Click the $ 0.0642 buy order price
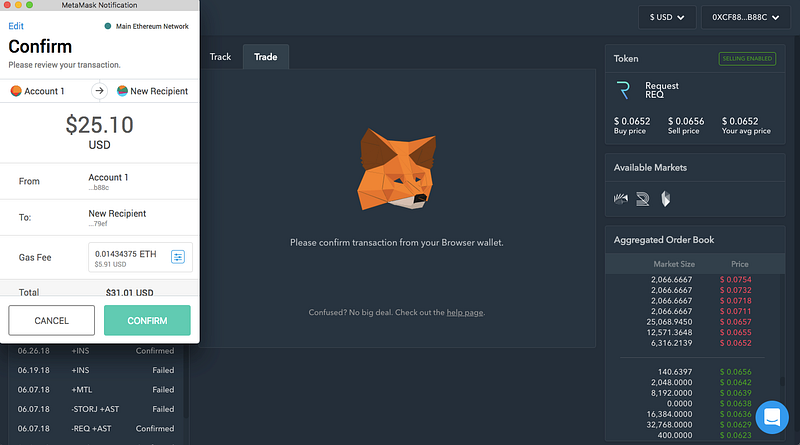 click(x=736, y=382)
